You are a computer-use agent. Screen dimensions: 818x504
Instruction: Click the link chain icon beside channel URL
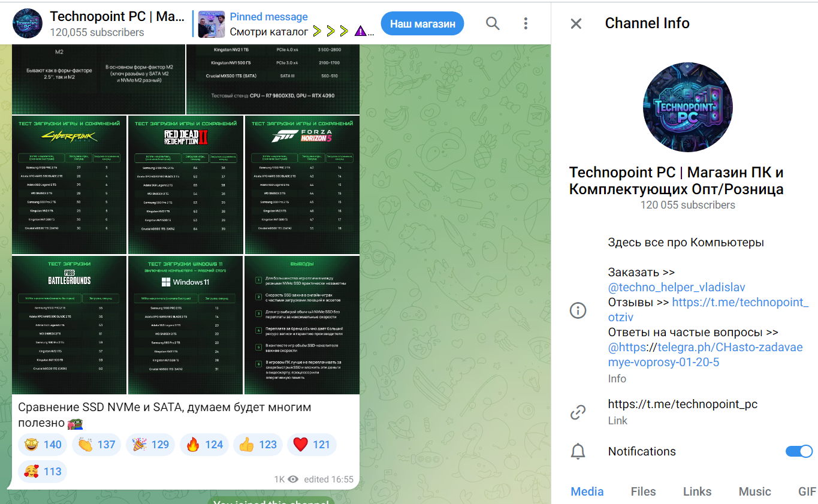tap(578, 412)
